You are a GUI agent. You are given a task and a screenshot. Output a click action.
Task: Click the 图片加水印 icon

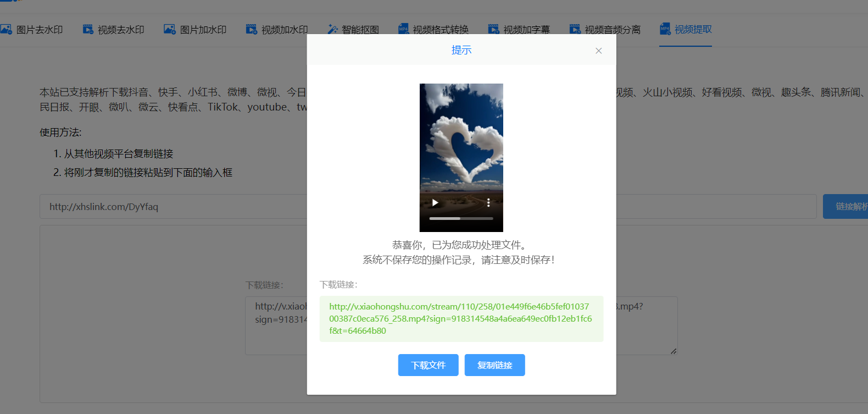[170, 29]
